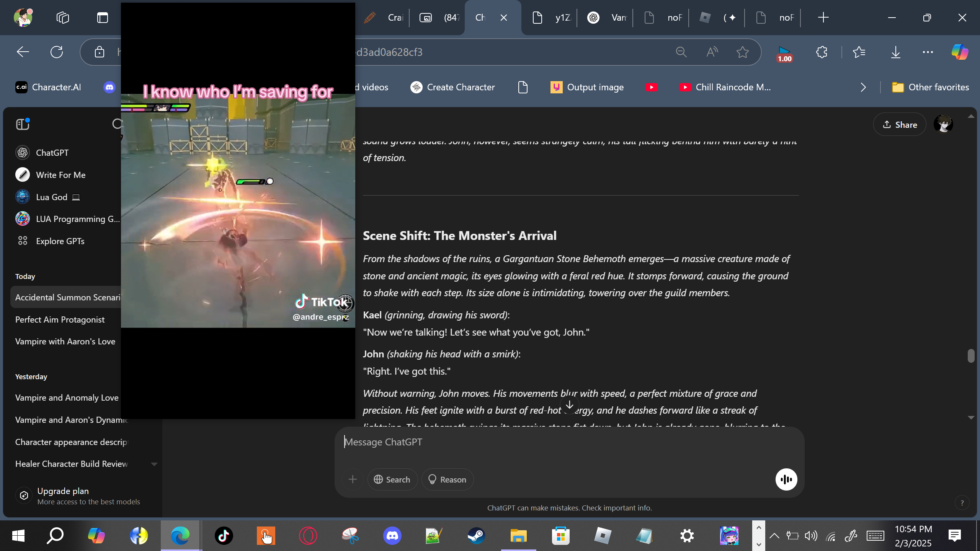Open the Read aloud icon
The height and width of the screenshot is (551, 980).
point(712,52)
